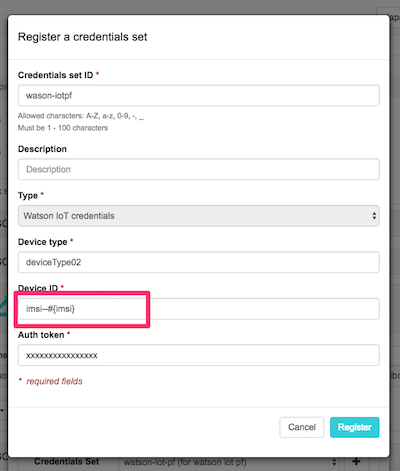This screenshot has height=471, width=400.
Task: Click the Description input field
Action: [x=199, y=169]
